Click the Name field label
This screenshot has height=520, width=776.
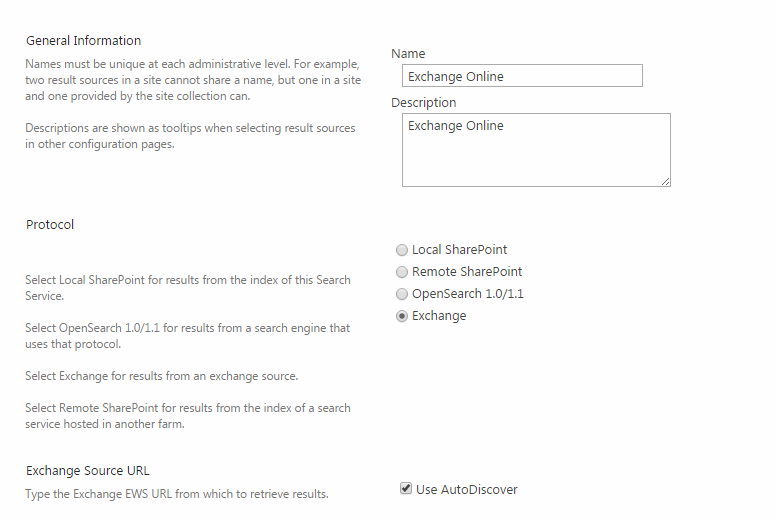[408, 53]
